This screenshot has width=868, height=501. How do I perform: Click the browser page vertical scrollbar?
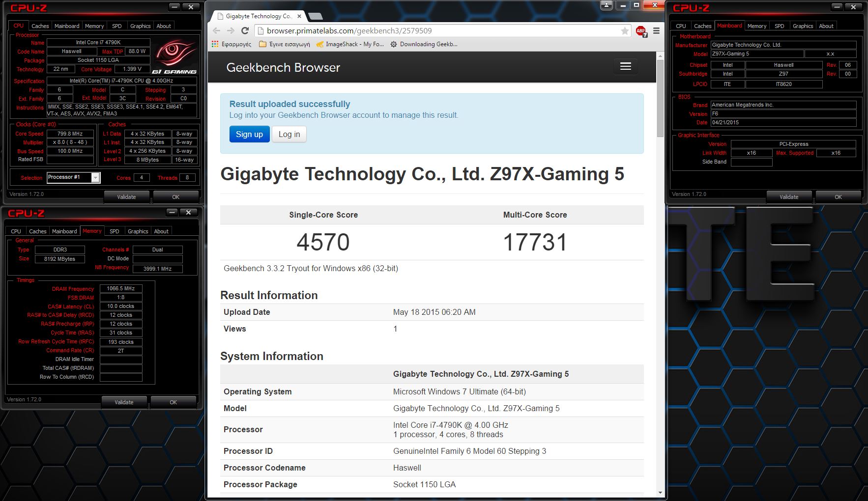click(660, 98)
